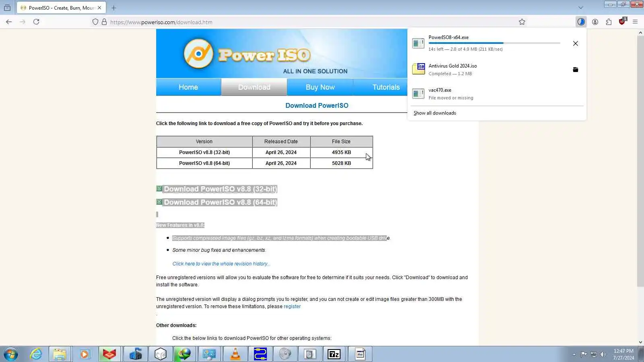Viewport: 644px width, 362px height.
Task: Download PowerISO v8.8 (32-bit) link
Action: point(220,189)
